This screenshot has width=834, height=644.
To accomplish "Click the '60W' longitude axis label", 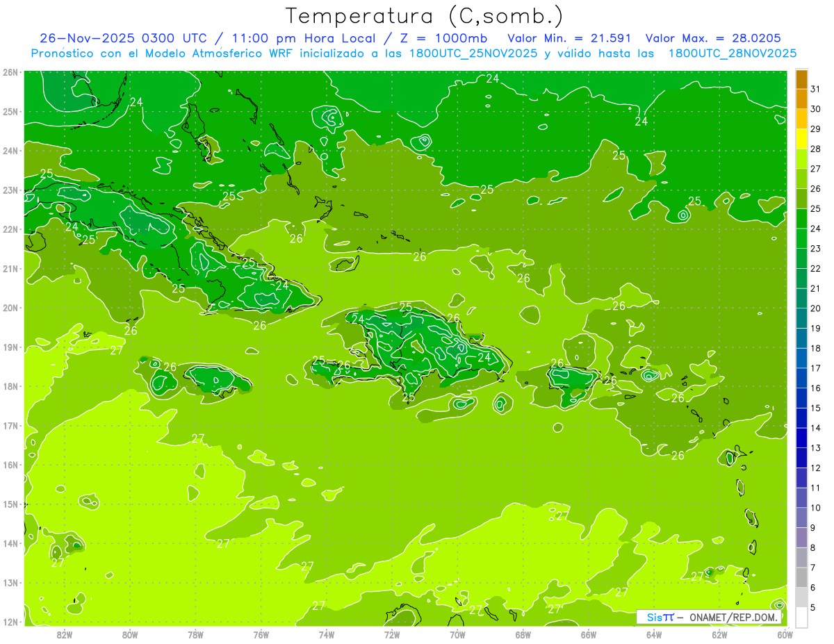I will tap(785, 634).
